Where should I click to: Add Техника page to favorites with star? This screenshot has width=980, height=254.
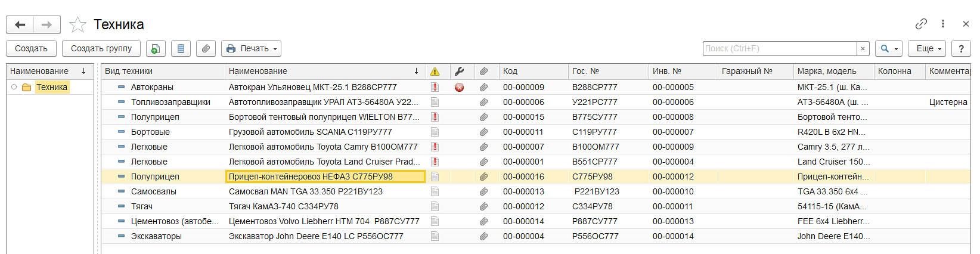pos(77,24)
